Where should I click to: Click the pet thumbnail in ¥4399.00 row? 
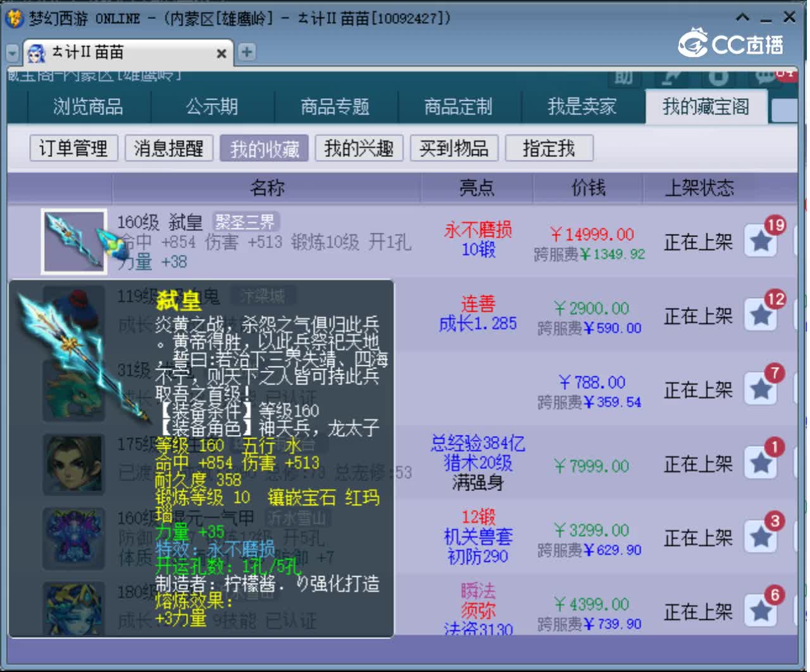[73, 609]
